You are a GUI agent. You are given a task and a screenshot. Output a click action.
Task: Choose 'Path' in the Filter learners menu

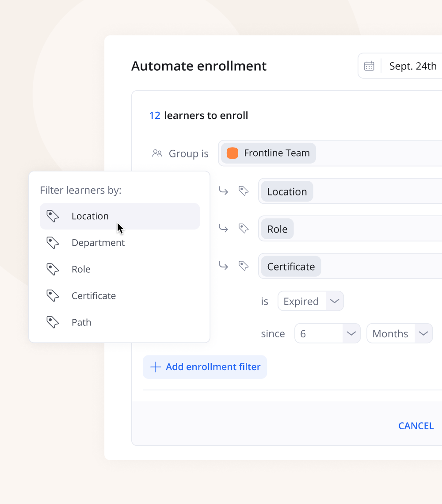[x=81, y=322]
